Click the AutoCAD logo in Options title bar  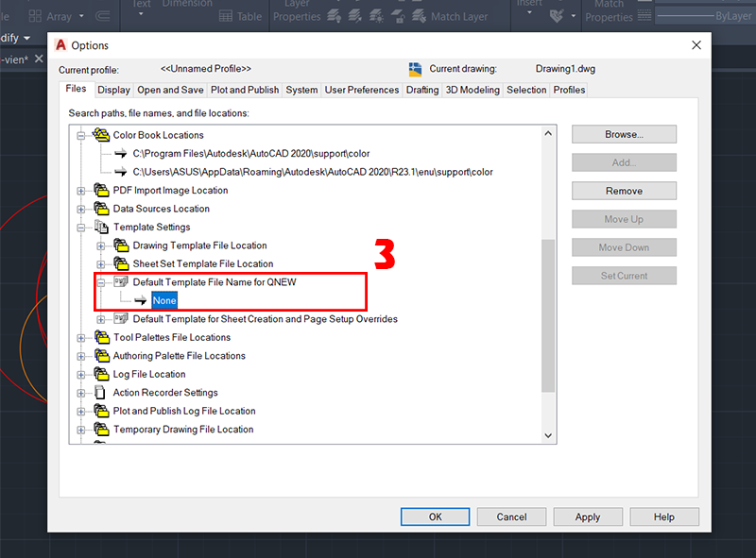(60, 44)
